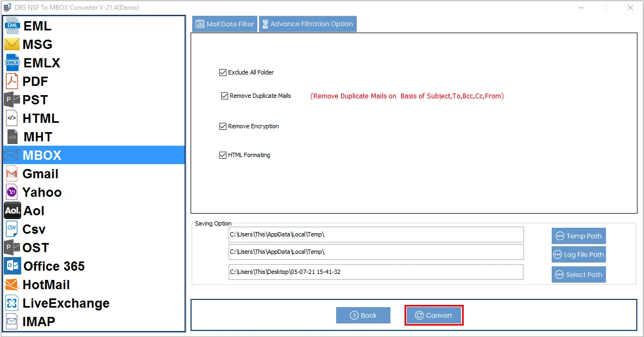The height and width of the screenshot is (337, 644).
Task: Choose the MSG envelope icon
Action: (x=12, y=44)
